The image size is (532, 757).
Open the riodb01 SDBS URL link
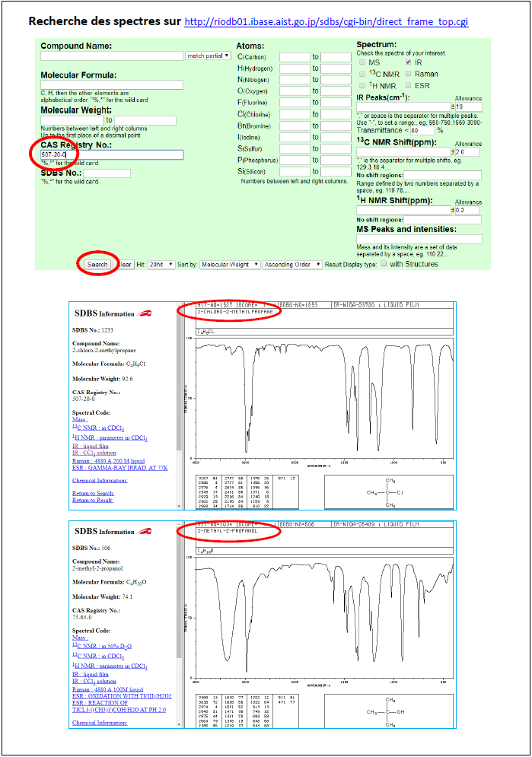pos(327,22)
